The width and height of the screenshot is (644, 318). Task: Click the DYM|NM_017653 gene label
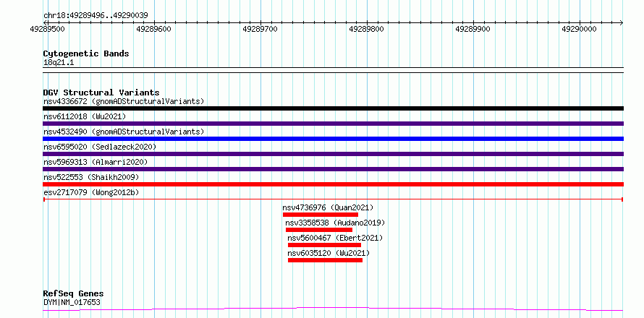(x=72, y=303)
